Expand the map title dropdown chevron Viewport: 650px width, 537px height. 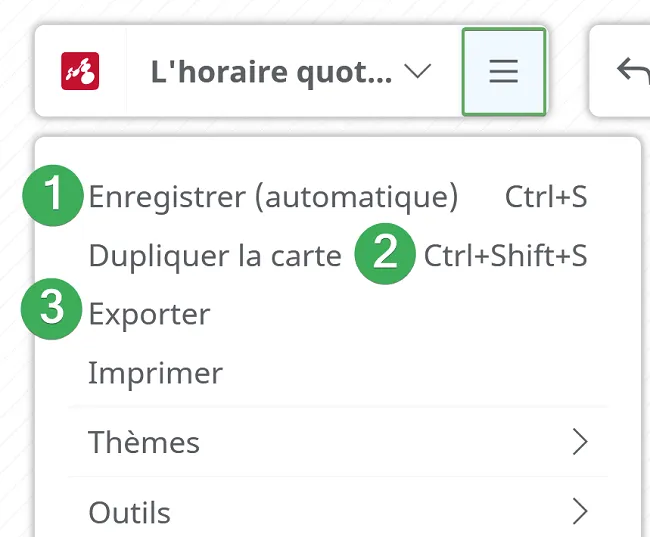418,71
